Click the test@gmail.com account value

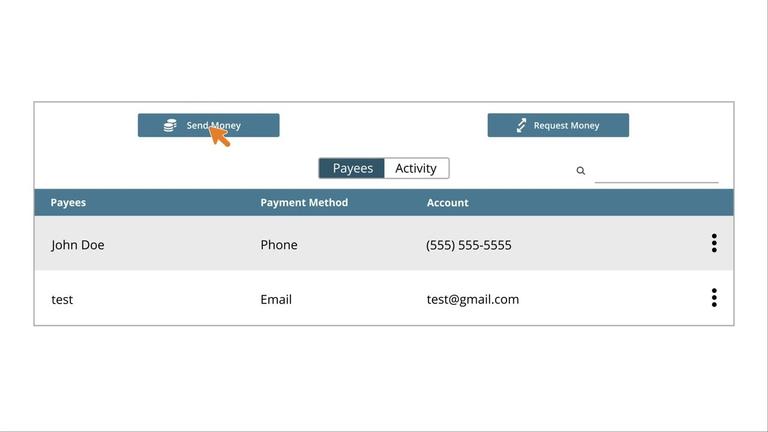pos(473,299)
